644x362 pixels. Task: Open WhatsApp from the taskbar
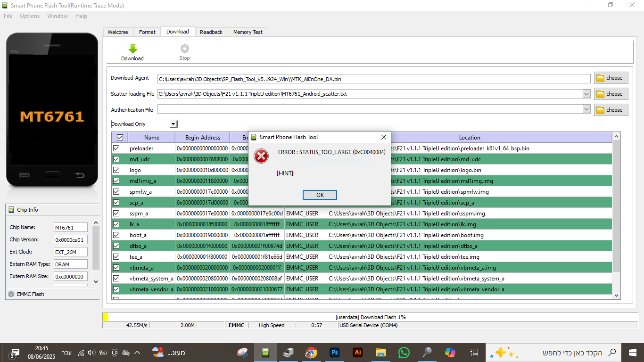tap(404, 352)
